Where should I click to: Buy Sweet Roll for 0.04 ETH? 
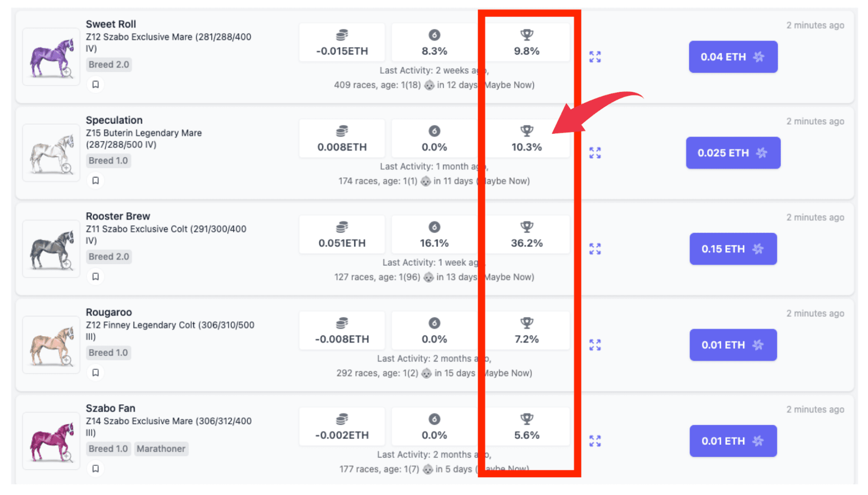coord(733,57)
